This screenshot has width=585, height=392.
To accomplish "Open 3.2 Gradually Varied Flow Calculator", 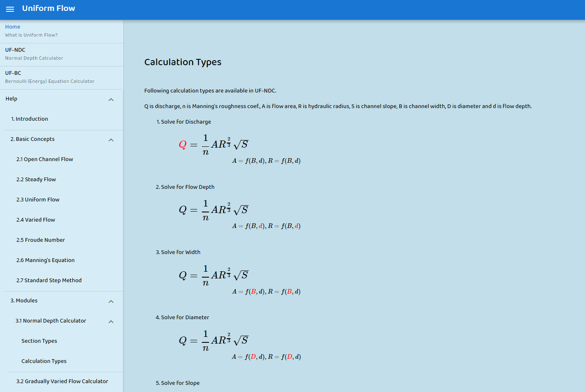I will coord(61,381).
